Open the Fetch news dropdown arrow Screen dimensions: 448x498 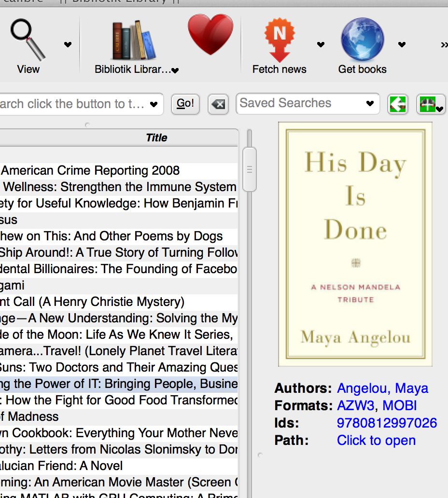(321, 44)
